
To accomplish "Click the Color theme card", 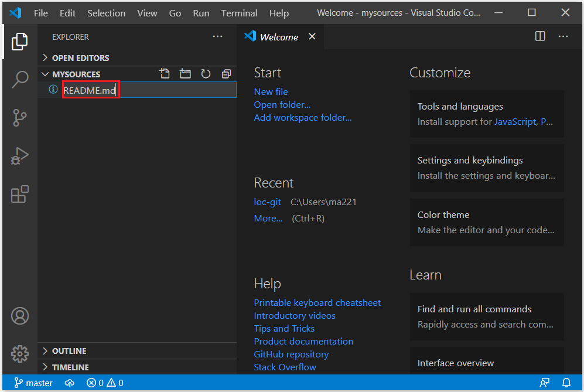I will pyautogui.click(x=487, y=223).
